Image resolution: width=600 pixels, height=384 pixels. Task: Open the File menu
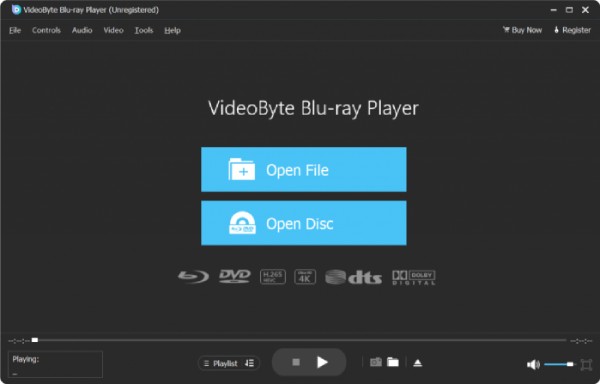15,30
